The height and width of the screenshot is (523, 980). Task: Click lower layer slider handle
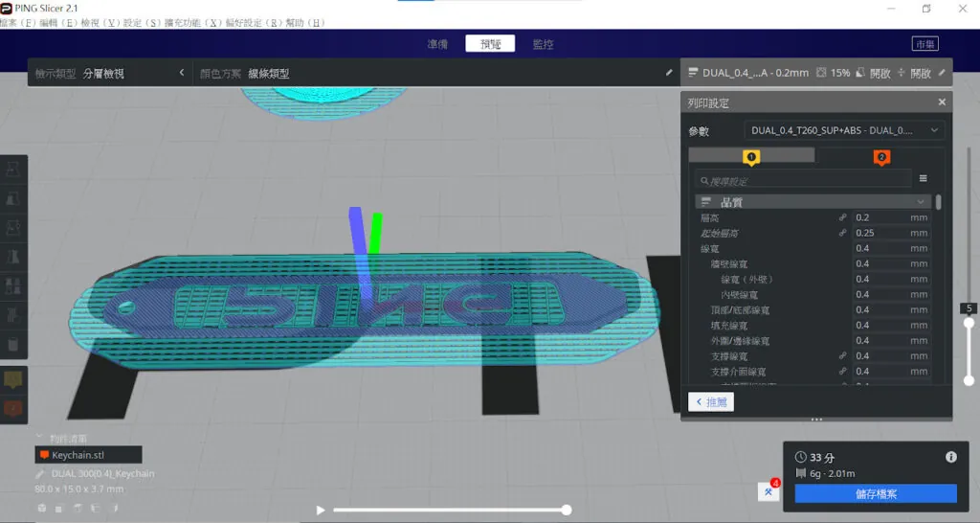click(969, 380)
